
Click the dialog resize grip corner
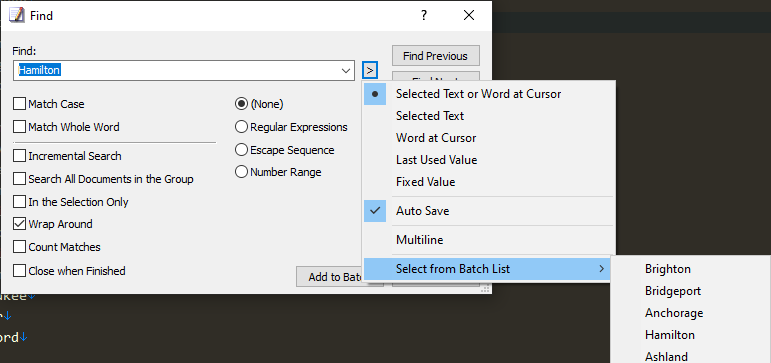486,289
